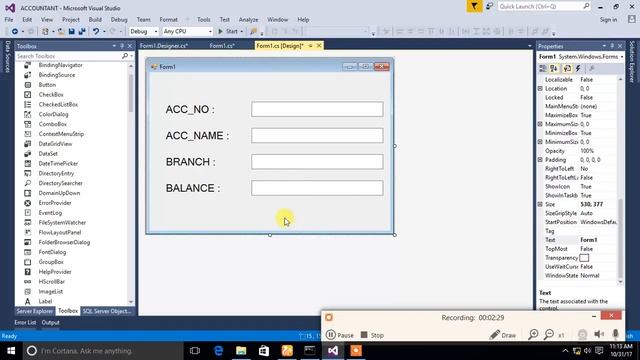
Task: Mute audio in the recorder bar
Action: (x=599, y=334)
